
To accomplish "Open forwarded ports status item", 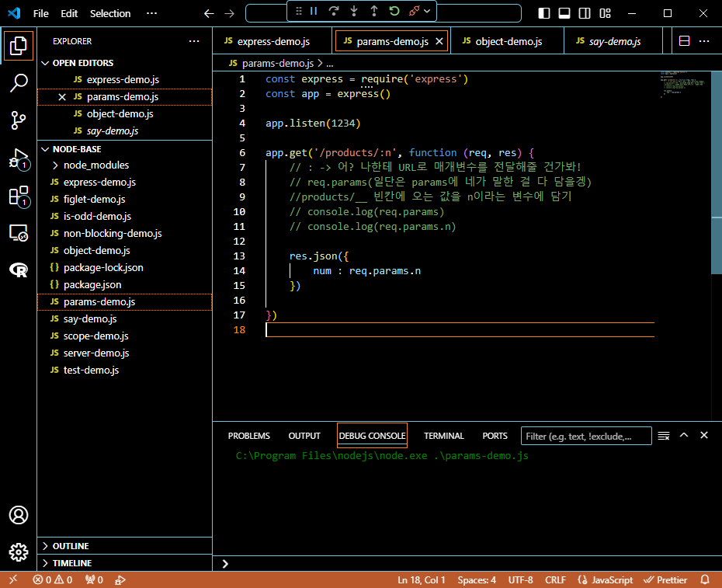I will coord(94,579).
